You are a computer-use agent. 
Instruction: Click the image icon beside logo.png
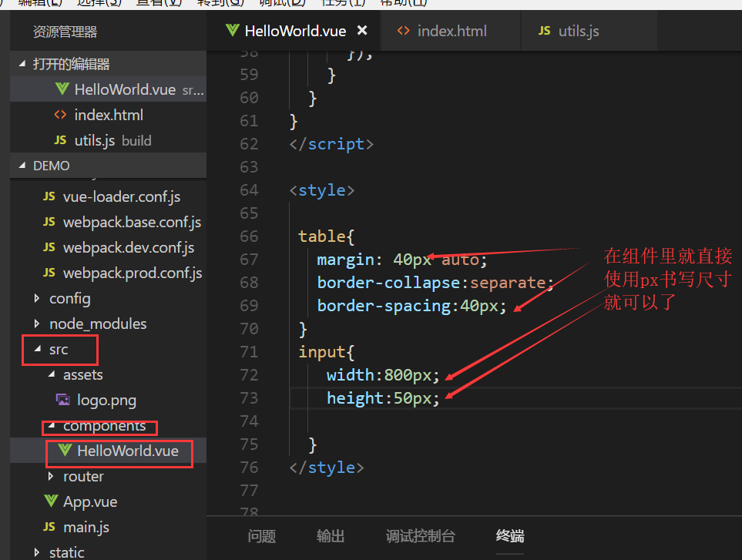point(63,400)
